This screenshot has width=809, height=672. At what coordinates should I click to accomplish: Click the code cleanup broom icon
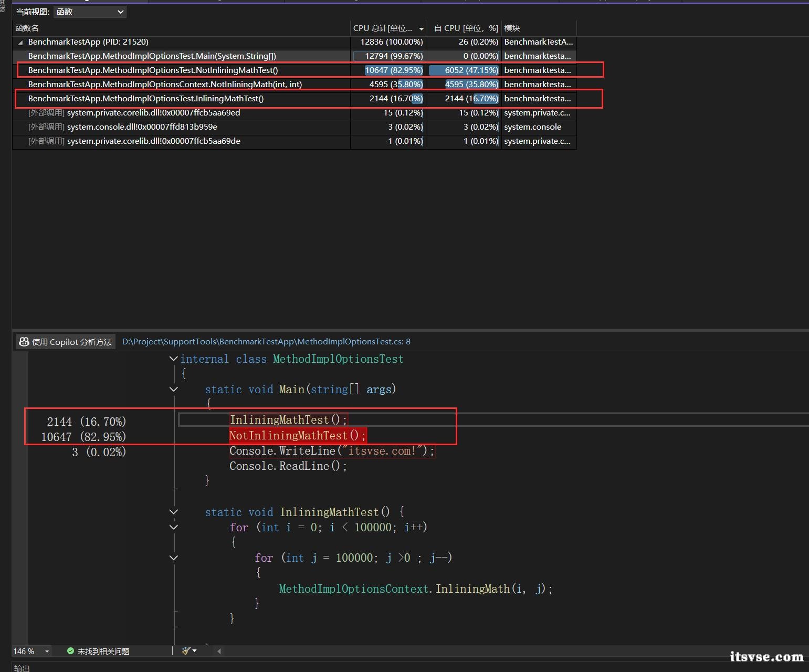[x=186, y=651]
